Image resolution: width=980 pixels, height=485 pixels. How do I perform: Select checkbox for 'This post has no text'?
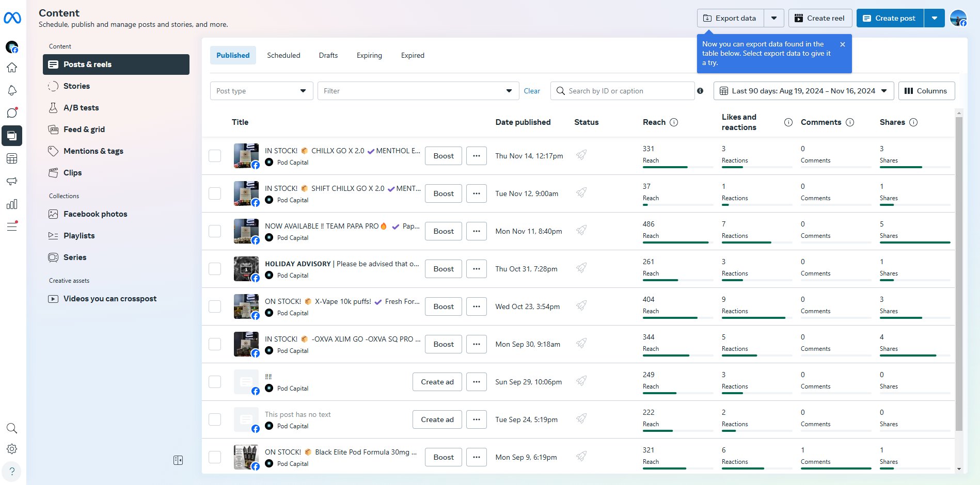pos(215,419)
